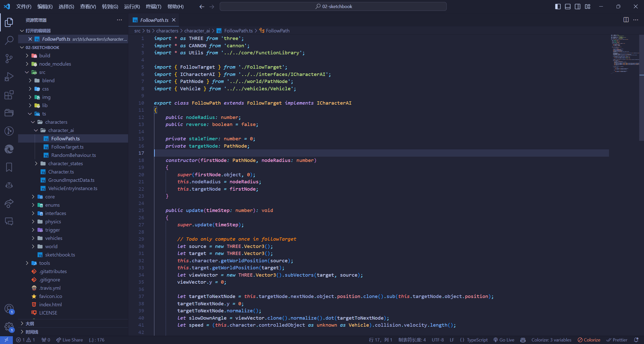This screenshot has height=344, width=644.
Task: Click the LF end-of-line indicator
Action: [452, 340]
